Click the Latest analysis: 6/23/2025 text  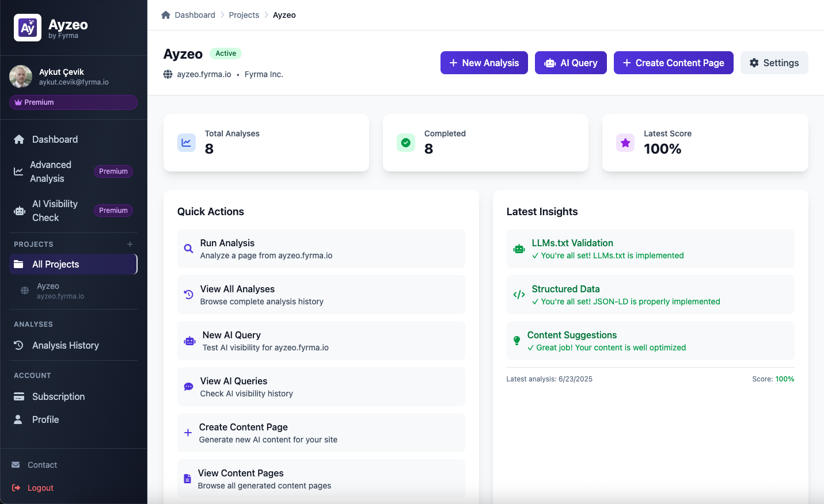(x=549, y=379)
